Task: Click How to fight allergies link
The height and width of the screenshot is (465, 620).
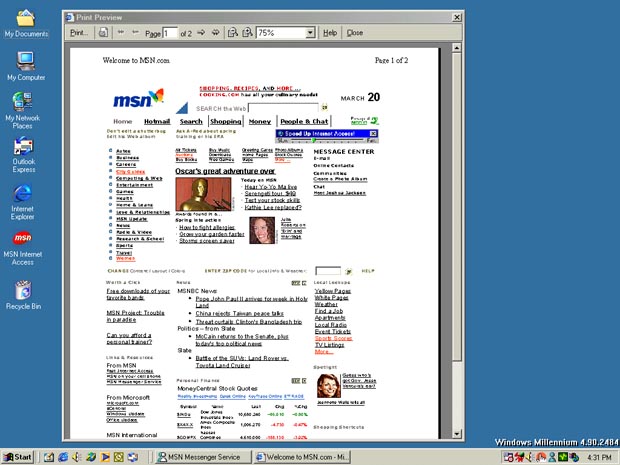Action: tap(207, 227)
